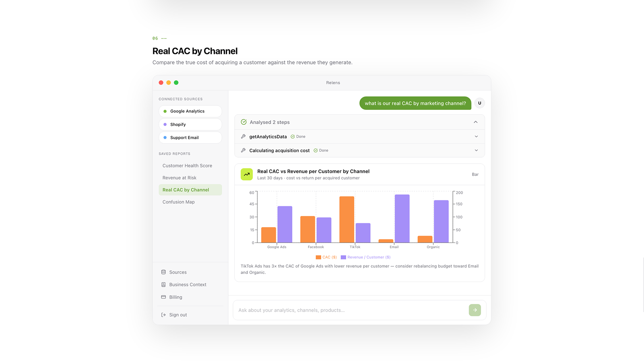Expand the Calculating acquisition cost step
Image resolution: width=644 pixels, height=362 pixels.
(476, 150)
